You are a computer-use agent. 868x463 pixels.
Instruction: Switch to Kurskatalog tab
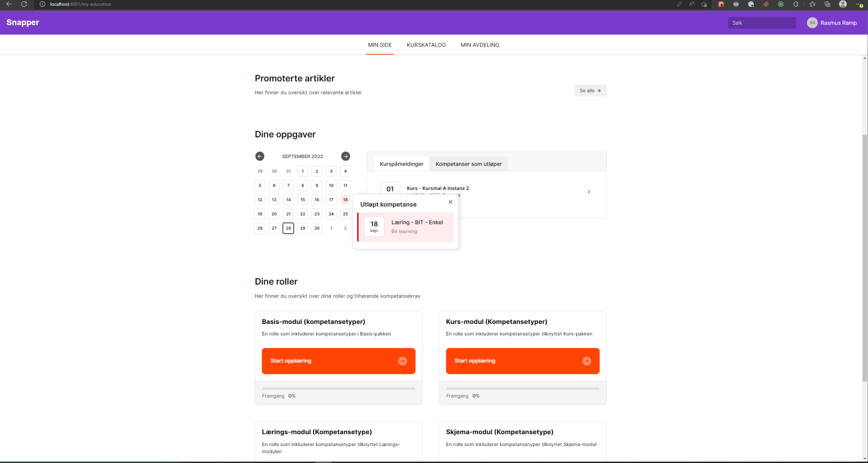[426, 45]
